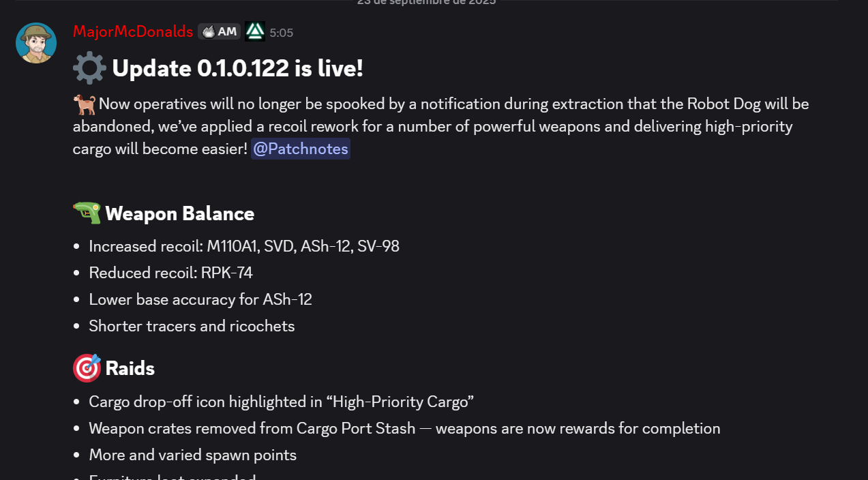This screenshot has width=868, height=480.
Task: Click the Raids section heading text
Action: pyautogui.click(x=130, y=369)
